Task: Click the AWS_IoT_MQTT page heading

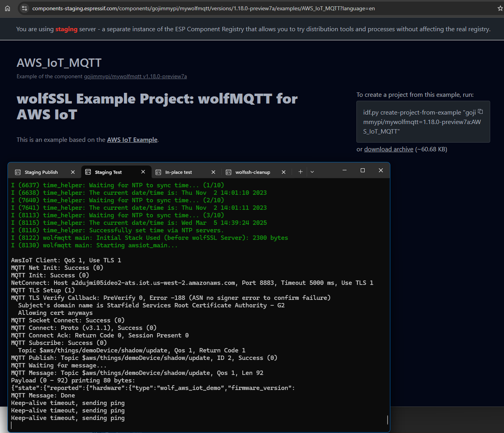Action: coord(59,63)
